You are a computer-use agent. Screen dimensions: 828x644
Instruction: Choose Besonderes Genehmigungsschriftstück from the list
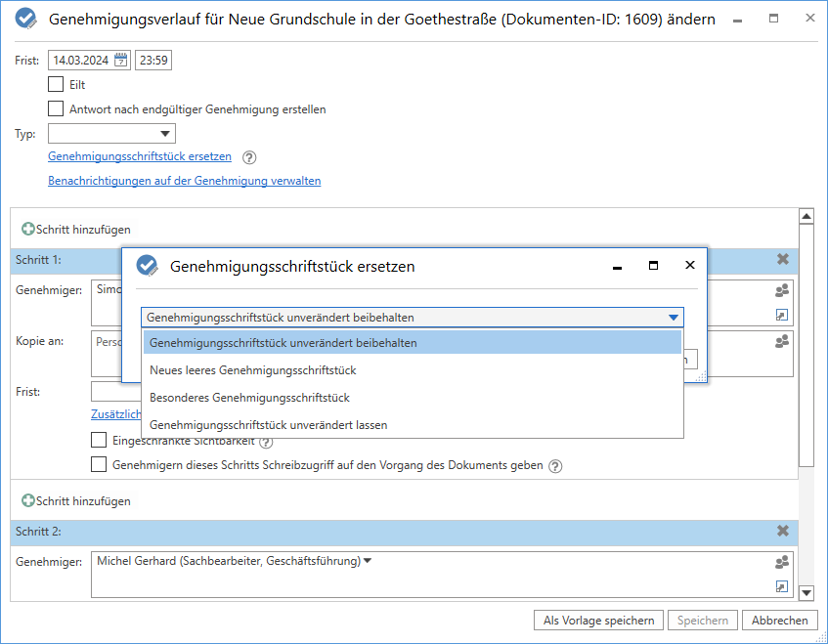(249, 398)
